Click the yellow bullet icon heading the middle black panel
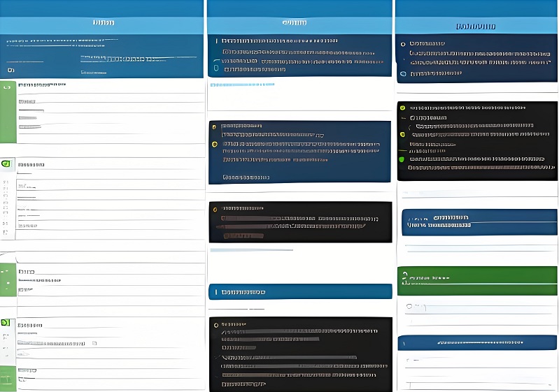 [x=215, y=208]
